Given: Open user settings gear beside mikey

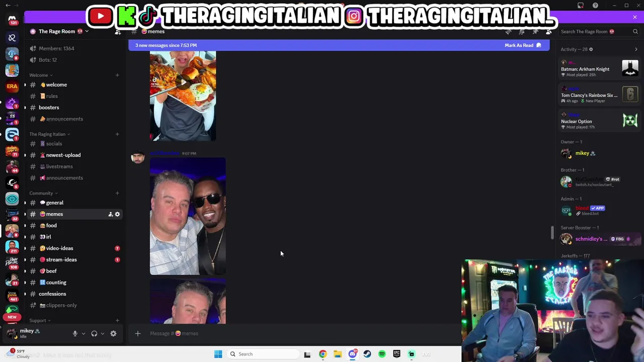Looking at the screenshot, I should [x=113, y=333].
